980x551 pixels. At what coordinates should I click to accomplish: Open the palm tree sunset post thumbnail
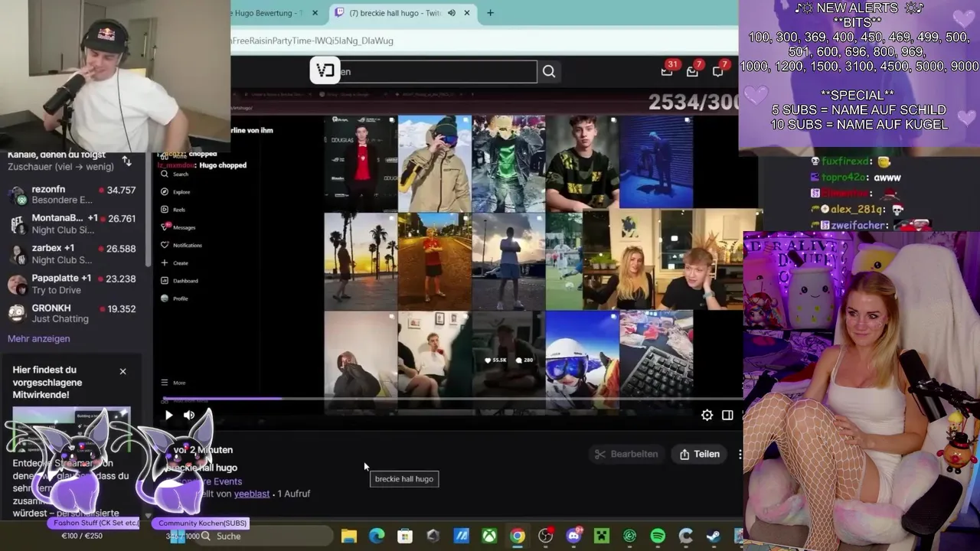[361, 261]
